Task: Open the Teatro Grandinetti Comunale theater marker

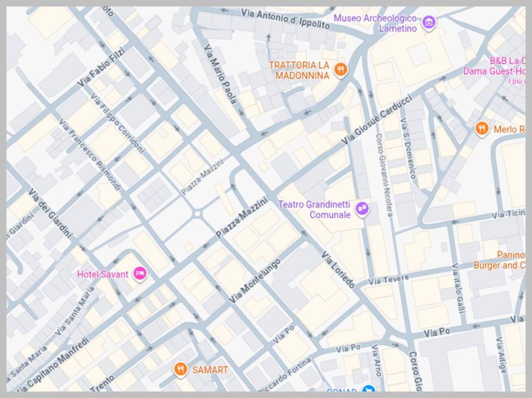Action: click(x=362, y=209)
